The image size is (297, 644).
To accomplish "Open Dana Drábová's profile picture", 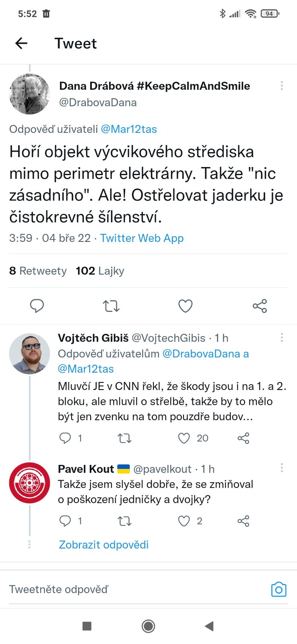I will point(29,94).
